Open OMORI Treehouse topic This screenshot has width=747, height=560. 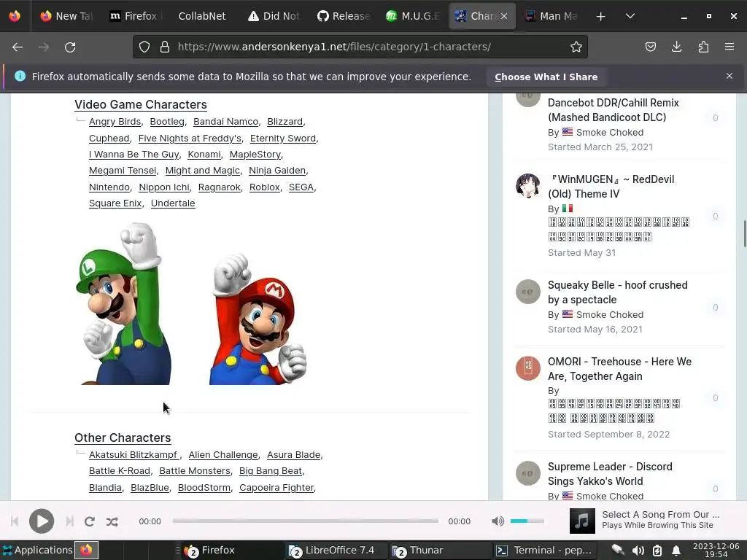[619, 368]
